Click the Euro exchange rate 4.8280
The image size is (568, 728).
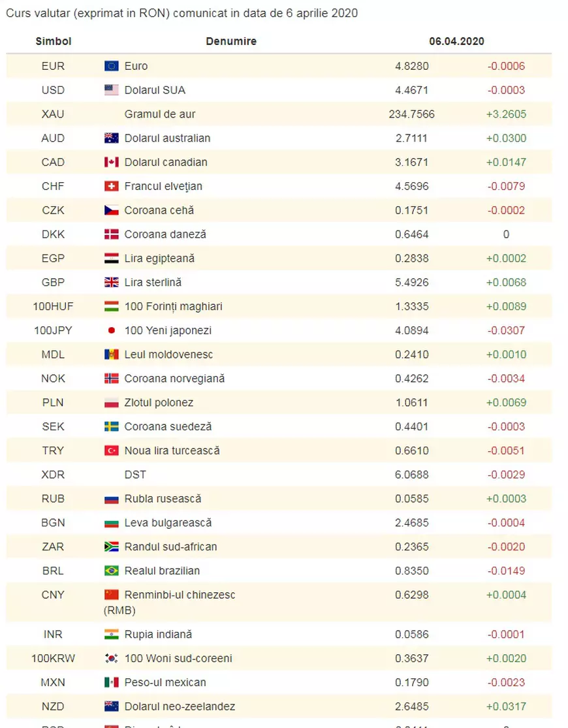click(412, 66)
